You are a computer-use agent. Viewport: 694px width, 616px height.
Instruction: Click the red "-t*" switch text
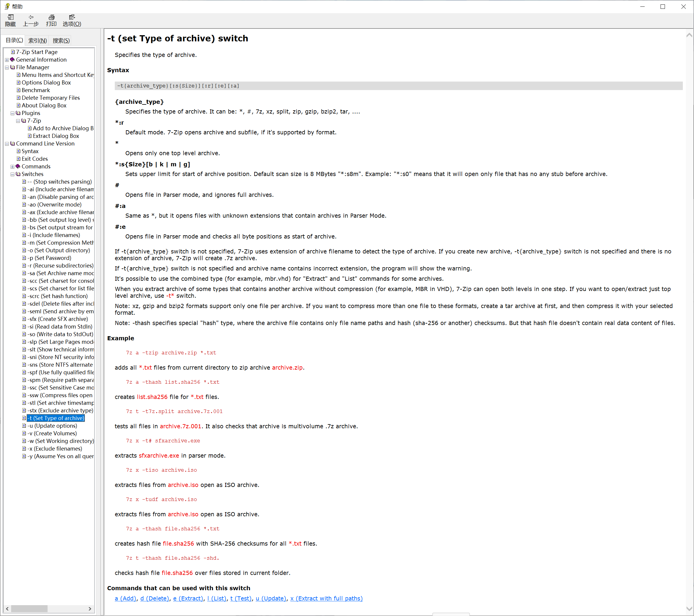pos(170,296)
